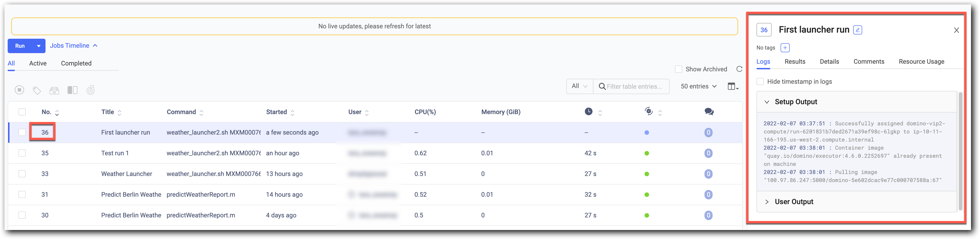Open comments badge for job 35
Screen dimensions: 980x239
708,153
